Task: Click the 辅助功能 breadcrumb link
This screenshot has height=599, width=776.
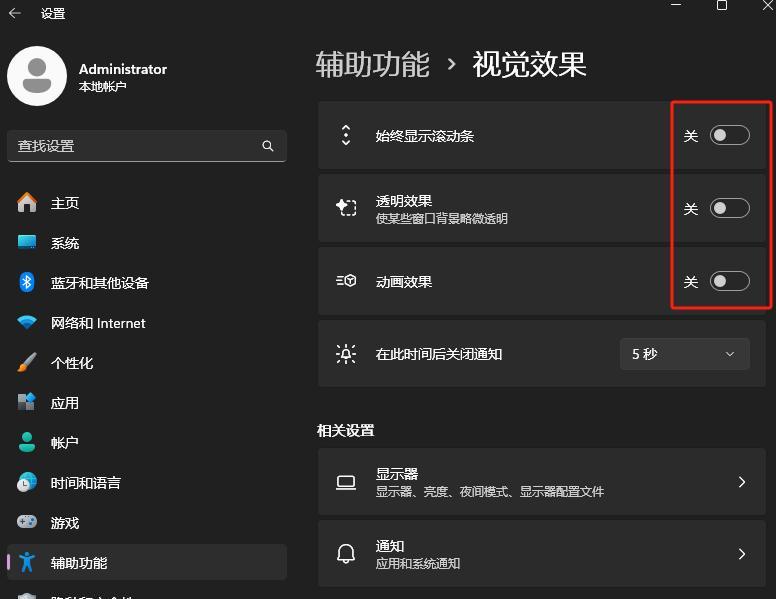Action: click(372, 65)
